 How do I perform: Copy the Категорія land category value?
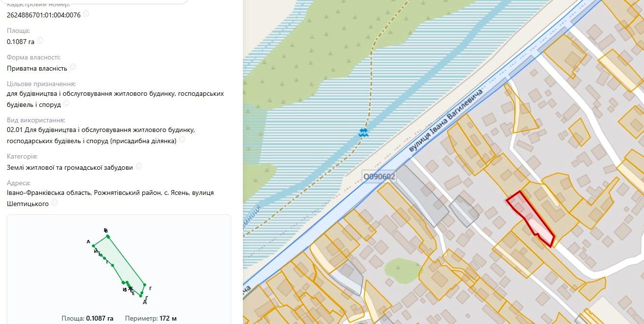click(x=139, y=166)
